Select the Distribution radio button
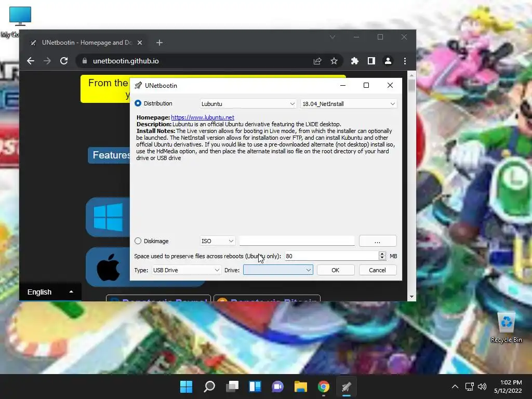 pyautogui.click(x=138, y=103)
